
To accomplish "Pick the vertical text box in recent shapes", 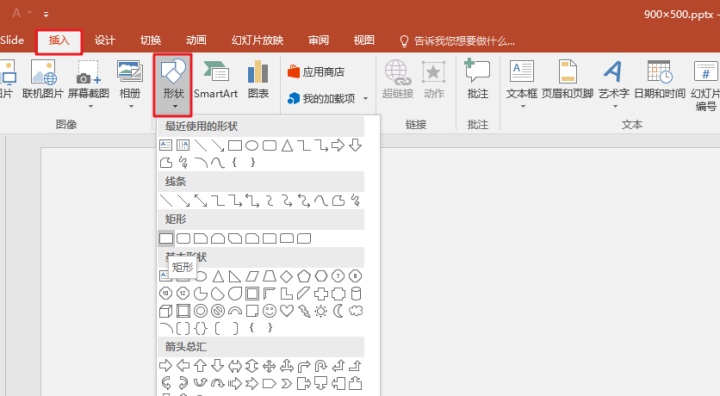I will click(183, 146).
